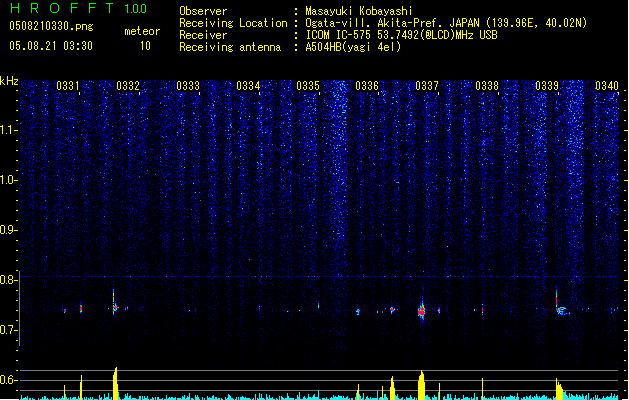
Task: Click the 0339 time marker
Action: 547,85
